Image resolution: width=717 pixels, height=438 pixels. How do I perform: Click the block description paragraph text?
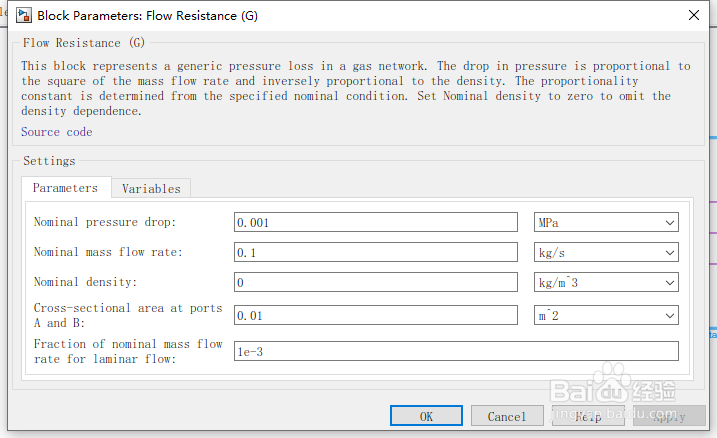[356, 88]
